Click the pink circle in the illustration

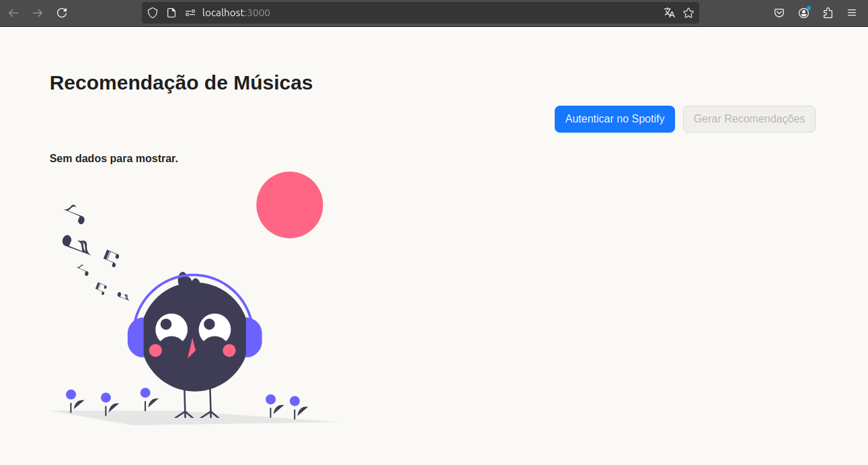click(x=290, y=205)
